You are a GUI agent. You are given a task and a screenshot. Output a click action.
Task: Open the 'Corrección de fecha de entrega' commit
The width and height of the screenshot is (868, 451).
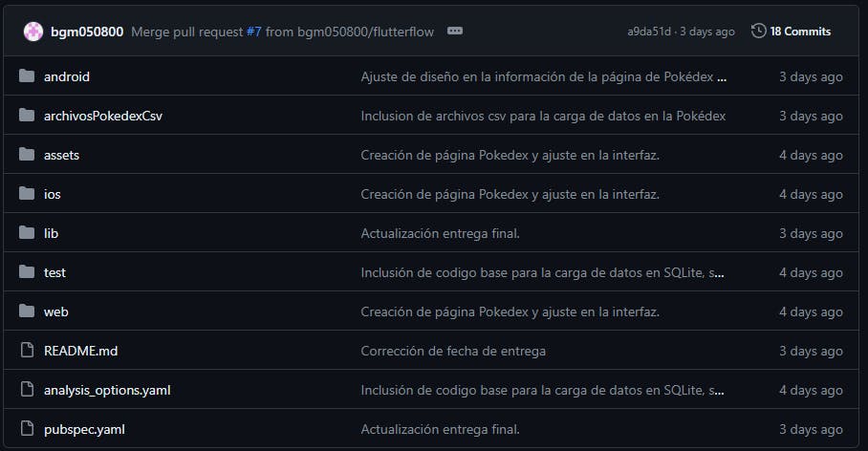(453, 351)
